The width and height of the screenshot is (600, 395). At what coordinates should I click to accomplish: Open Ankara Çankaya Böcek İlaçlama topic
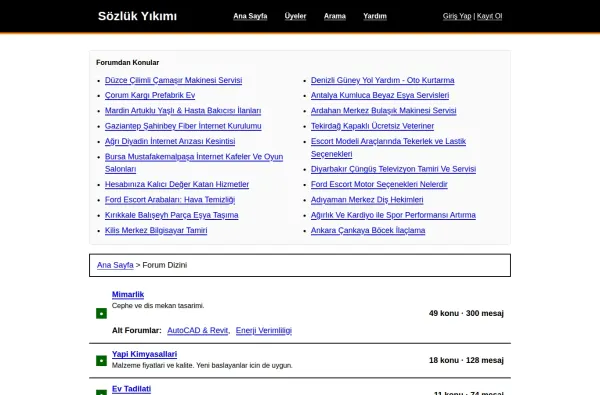[368, 230]
